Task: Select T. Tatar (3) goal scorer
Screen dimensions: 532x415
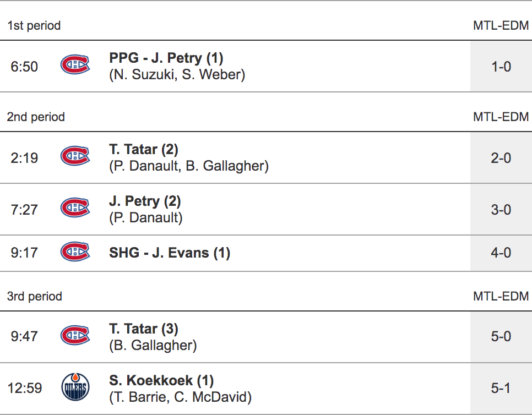Action: pyautogui.click(x=144, y=329)
